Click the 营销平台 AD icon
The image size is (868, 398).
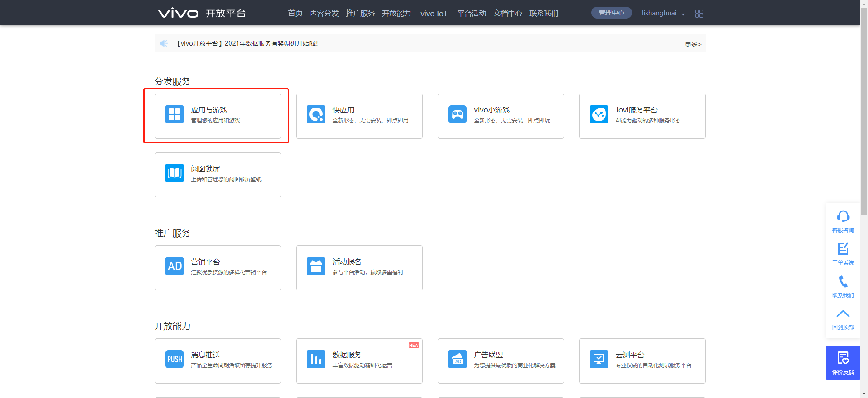(175, 266)
